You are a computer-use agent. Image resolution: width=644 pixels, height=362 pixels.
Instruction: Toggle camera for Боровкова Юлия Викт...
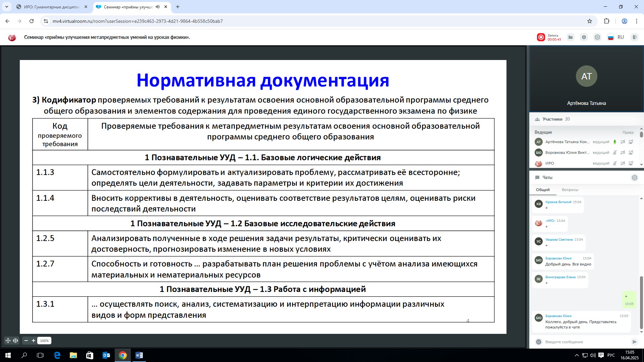pos(623,153)
